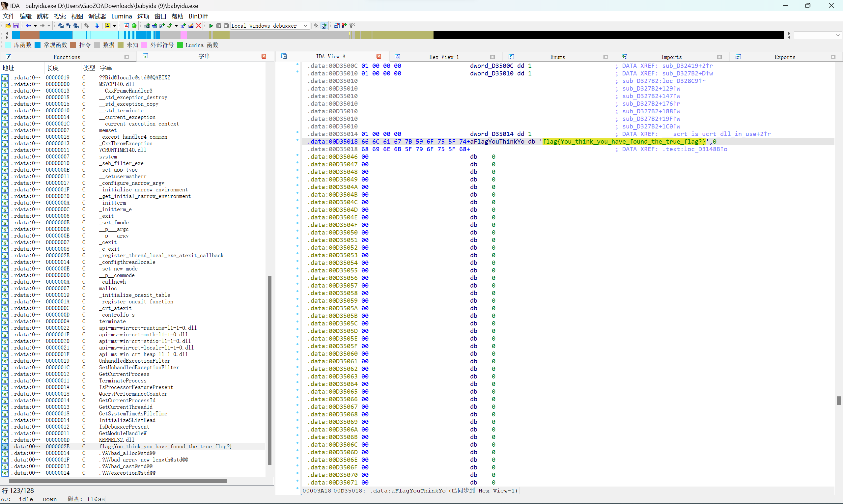Click the strings list horizontal scrollbar

coord(118,481)
